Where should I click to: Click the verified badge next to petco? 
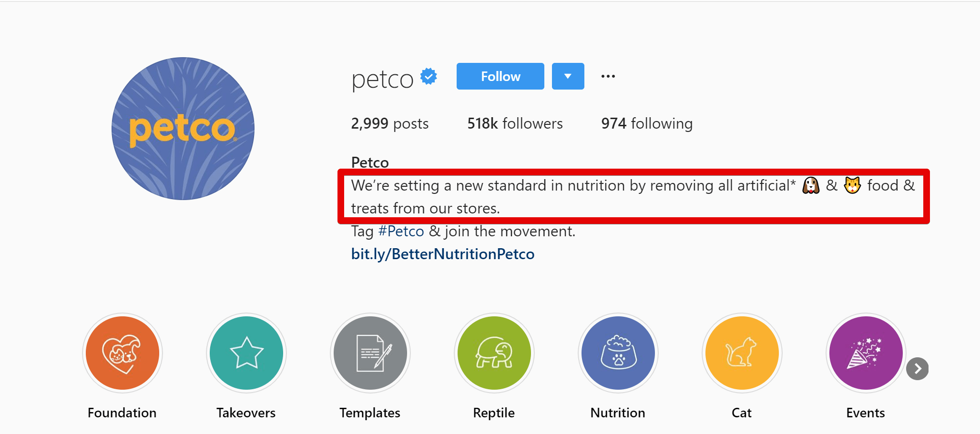click(428, 75)
